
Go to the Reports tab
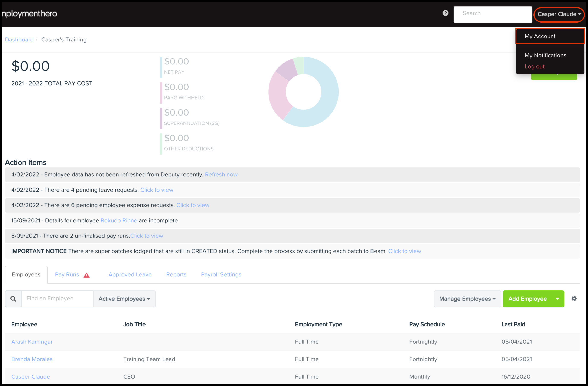coord(176,274)
